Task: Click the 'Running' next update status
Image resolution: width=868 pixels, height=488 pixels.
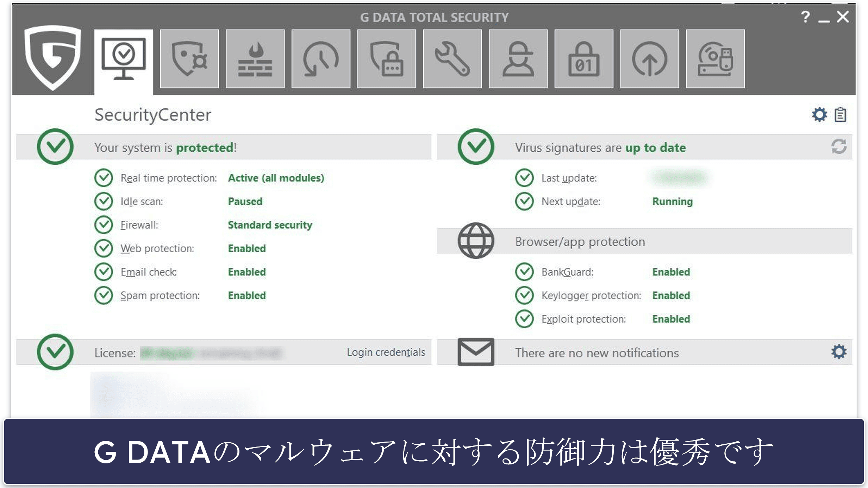Action: coord(672,202)
